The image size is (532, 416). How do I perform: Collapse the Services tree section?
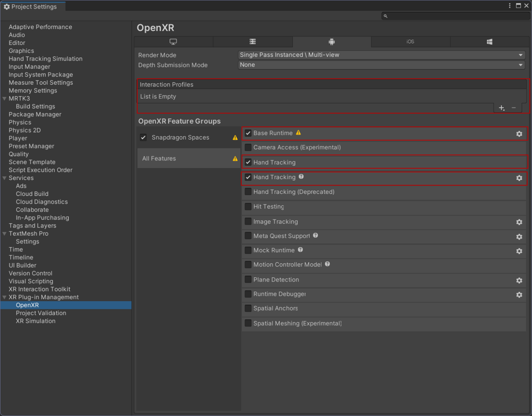point(5,178)
